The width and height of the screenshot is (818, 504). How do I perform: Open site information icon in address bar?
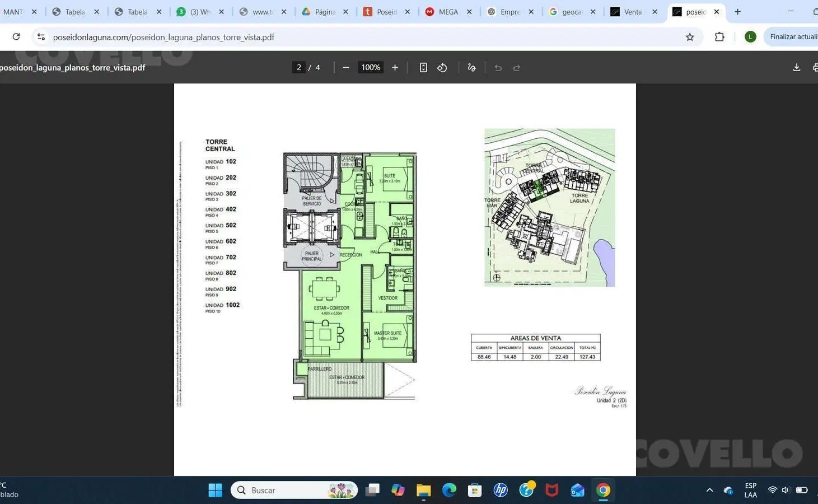point(41,37)
